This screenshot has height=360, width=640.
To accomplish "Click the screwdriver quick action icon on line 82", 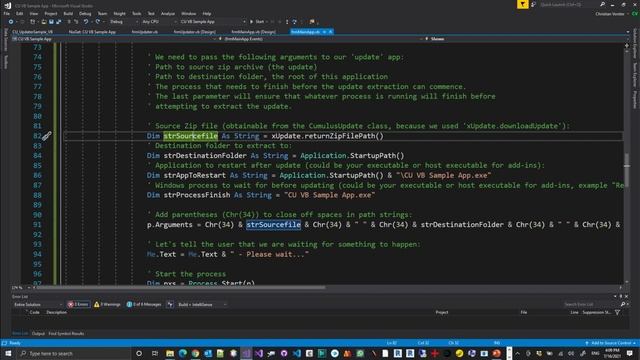I will [x=47, y=136].
